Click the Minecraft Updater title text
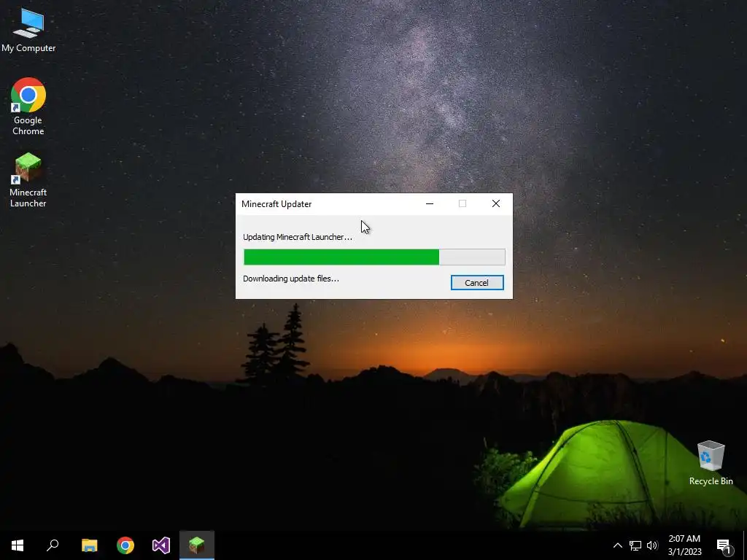The width and height of the screenshot is (747, 560). pos(276,204)
